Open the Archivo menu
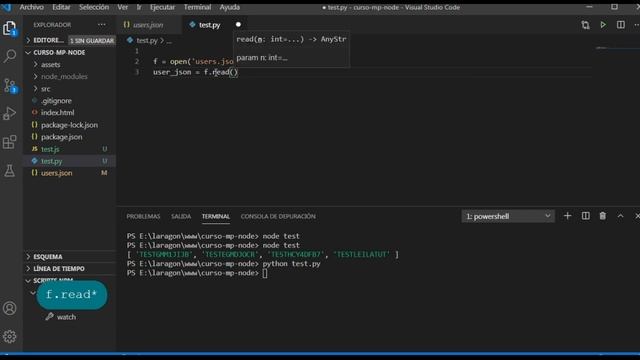The image size is (640, 360). pos(31,7)
